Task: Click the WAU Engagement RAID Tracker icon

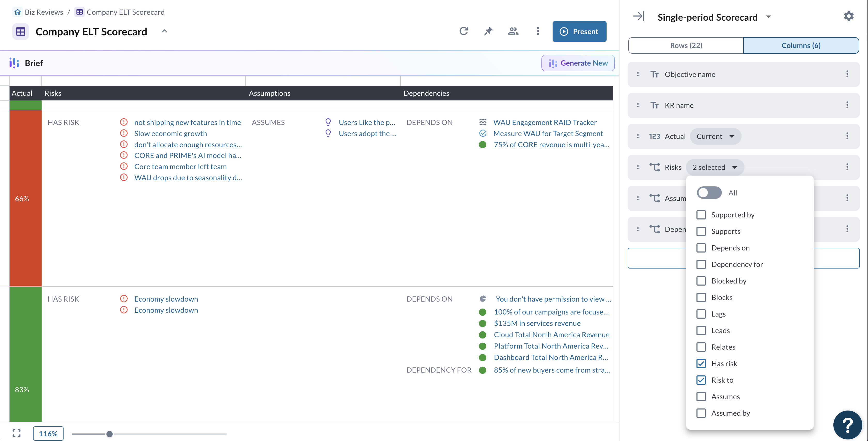Action: coord(483,122)
